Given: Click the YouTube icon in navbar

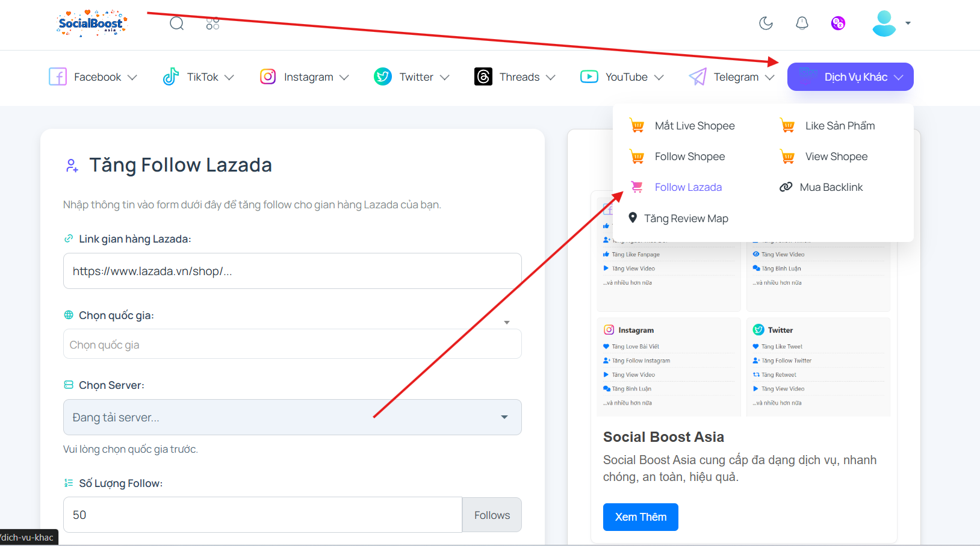Looking at the screenshot, I should 589,77.
